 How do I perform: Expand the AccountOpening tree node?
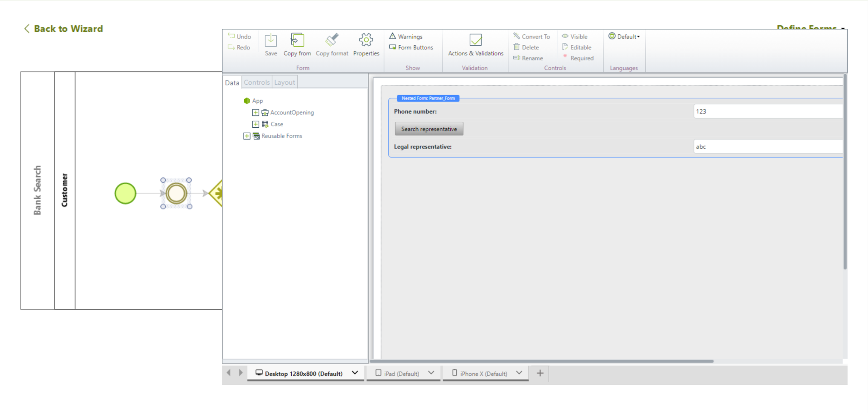[256, 112]
